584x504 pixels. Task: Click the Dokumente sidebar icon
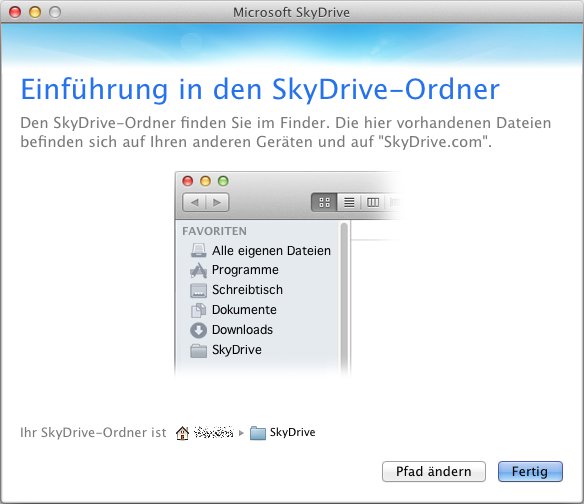coord(199,310)
